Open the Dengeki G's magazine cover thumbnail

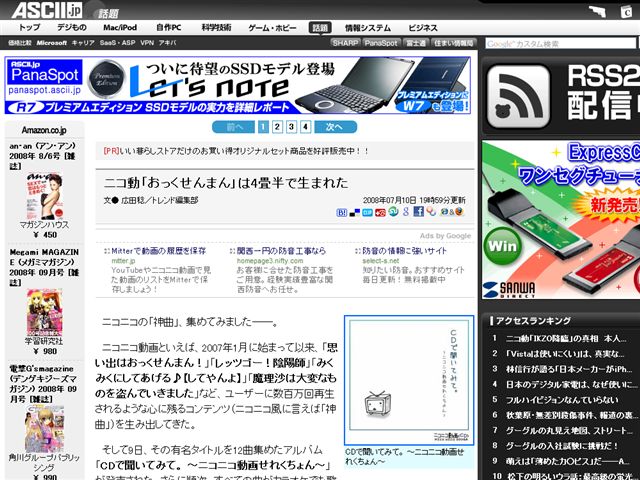(x=44, y=429)
